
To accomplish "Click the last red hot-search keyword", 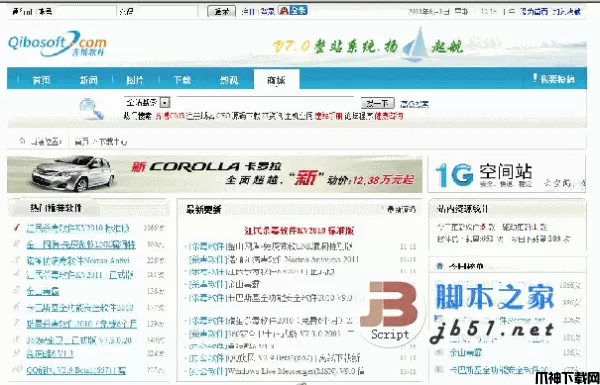I will pos(388,116).
